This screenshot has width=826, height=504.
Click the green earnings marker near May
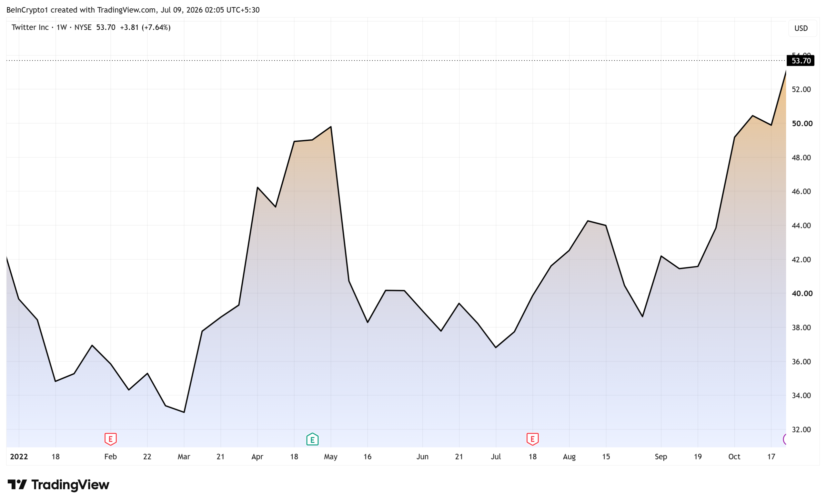pos(312,439)
